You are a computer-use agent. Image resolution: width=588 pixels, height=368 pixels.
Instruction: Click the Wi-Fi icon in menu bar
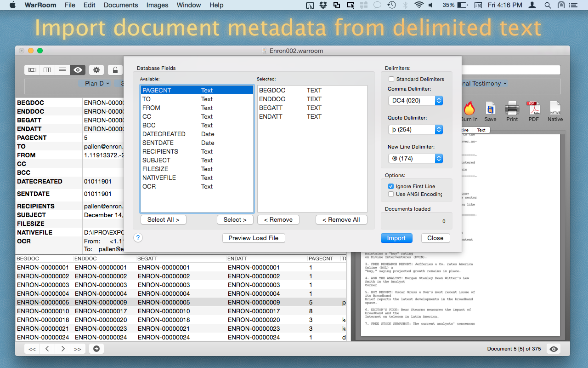418,5
